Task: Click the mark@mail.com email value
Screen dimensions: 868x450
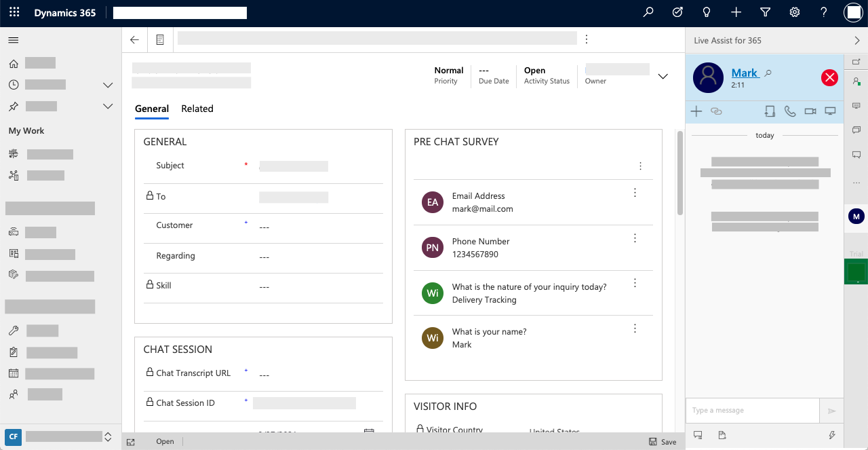Action: [482, 209]
